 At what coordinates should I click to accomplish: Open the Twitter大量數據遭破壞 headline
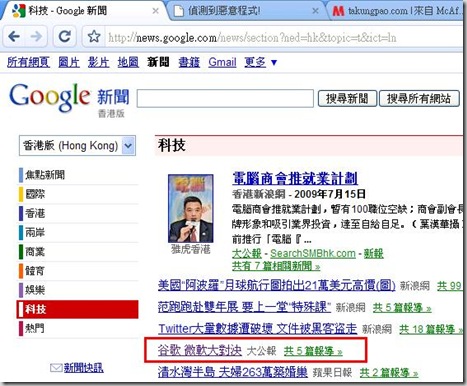(257, 329)
